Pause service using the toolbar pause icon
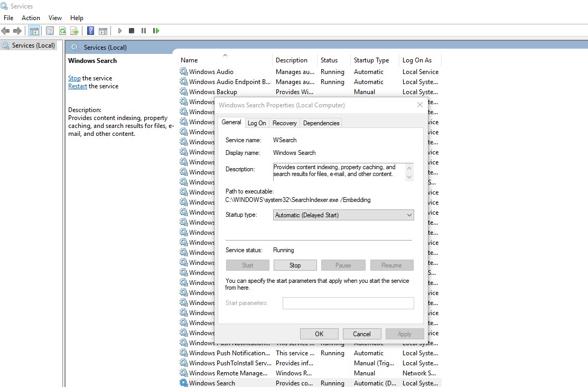The width and height of the screenshot is (588, 387). tap(144, 31)
